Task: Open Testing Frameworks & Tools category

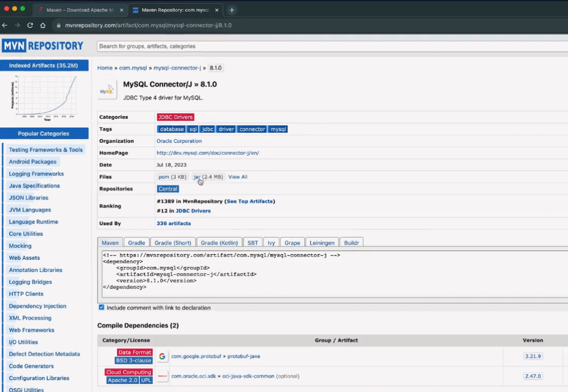Action: pos(46,149)
